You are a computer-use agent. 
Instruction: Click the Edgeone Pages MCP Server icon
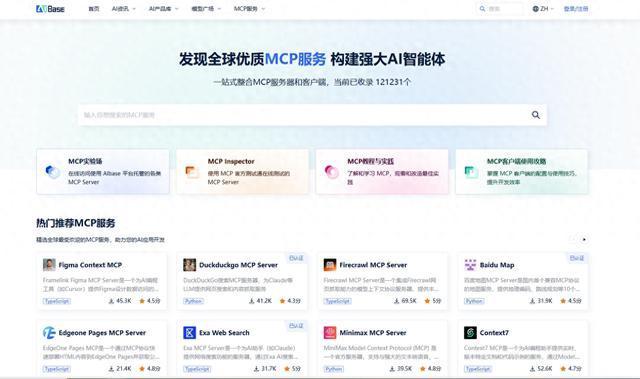coord(49,332)
